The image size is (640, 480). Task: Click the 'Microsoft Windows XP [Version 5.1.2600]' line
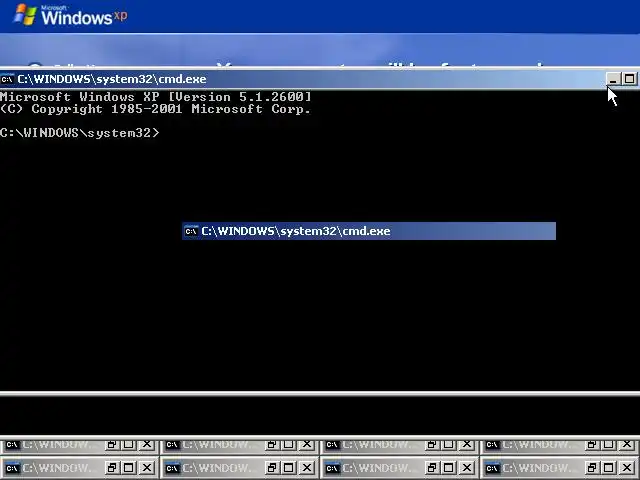pyautogui.click(x=156, y=97)
